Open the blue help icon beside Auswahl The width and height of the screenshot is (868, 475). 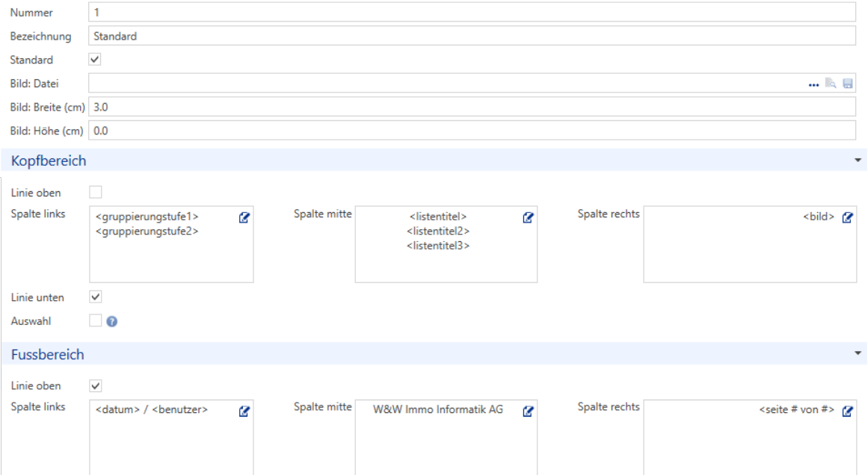coord(112,321)
